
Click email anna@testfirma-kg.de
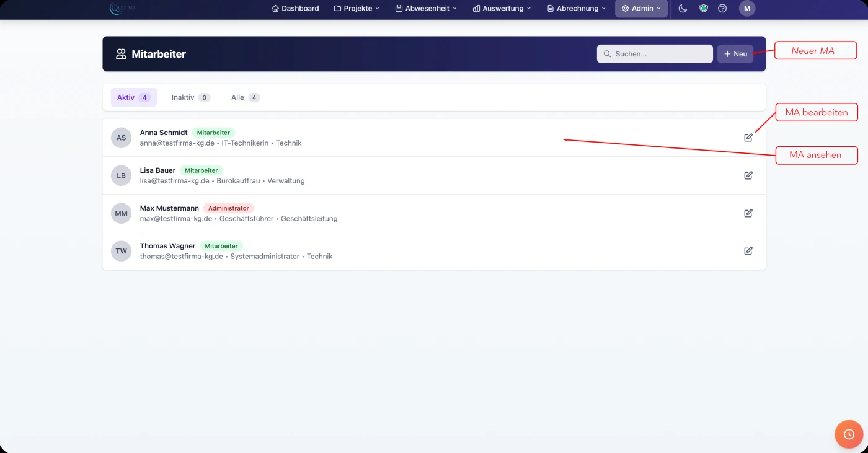click(177, 143)
